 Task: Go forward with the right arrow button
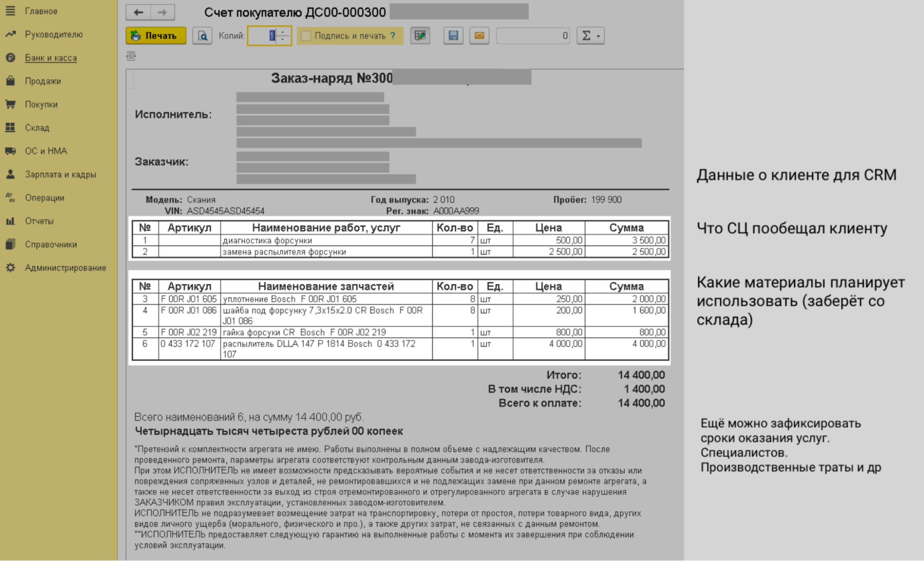point(162,12)
